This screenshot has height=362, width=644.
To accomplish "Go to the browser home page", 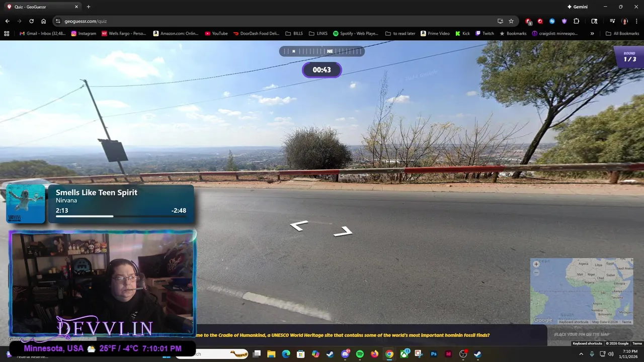I will tap(44, 21).
